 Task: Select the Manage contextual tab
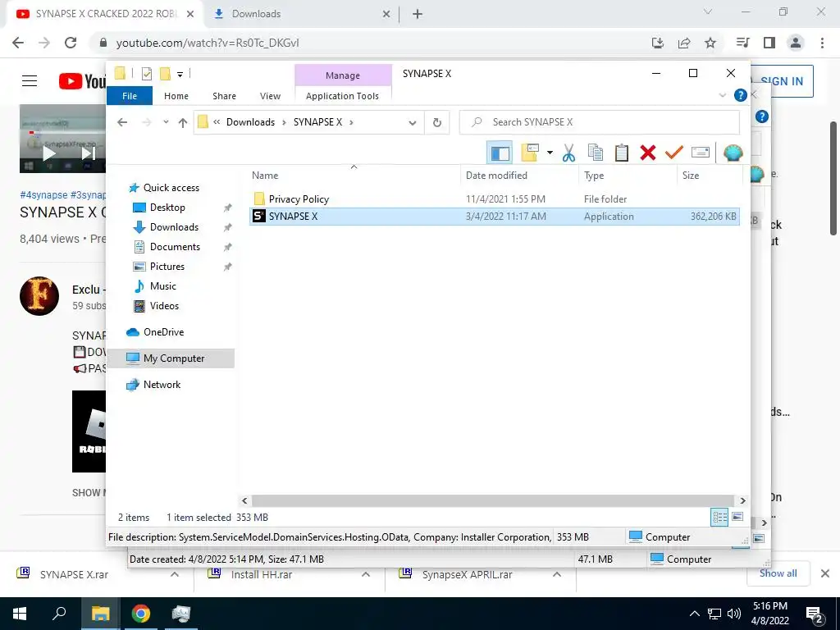tap(343, 75)
